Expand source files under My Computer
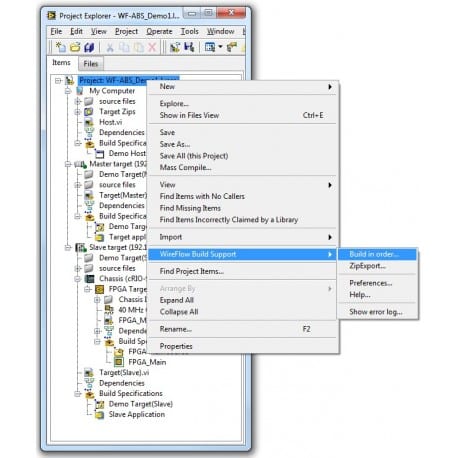This screenshot has height=458, width=458. (78, 101)
